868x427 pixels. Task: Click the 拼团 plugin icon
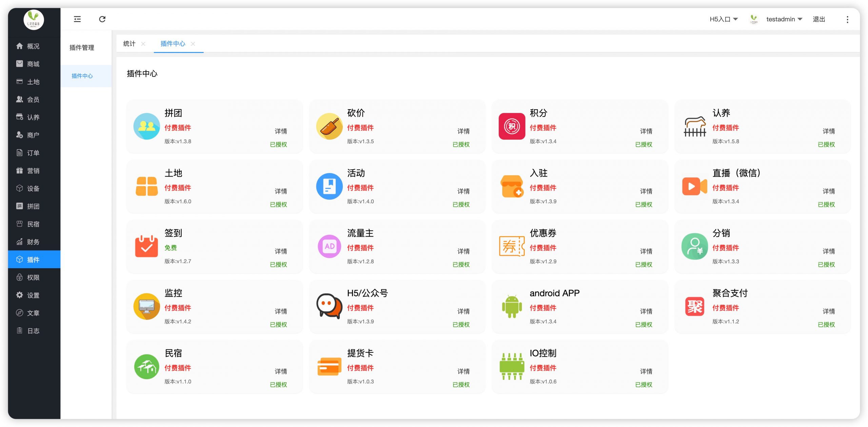click(146, 126)
